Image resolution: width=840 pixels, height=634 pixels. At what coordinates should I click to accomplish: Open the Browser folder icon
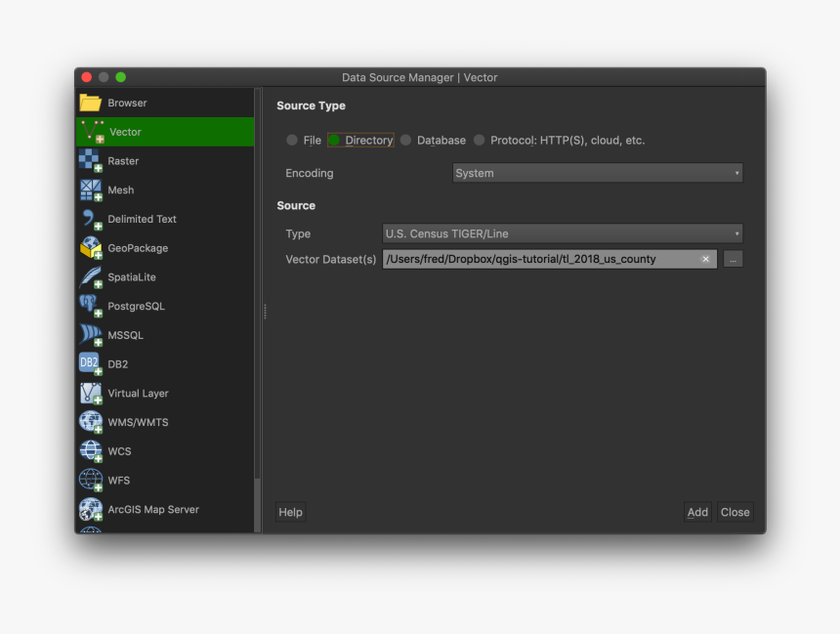pos(91,103)
